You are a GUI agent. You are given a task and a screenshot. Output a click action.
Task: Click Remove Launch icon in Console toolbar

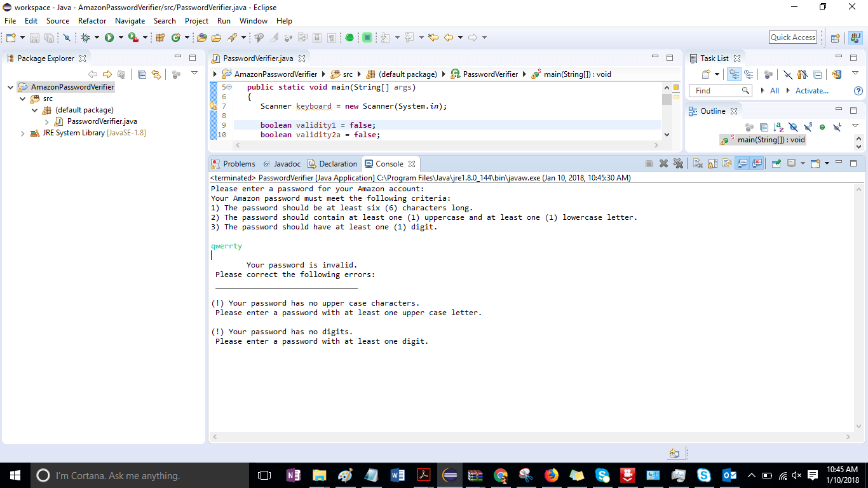pos(664,163)
